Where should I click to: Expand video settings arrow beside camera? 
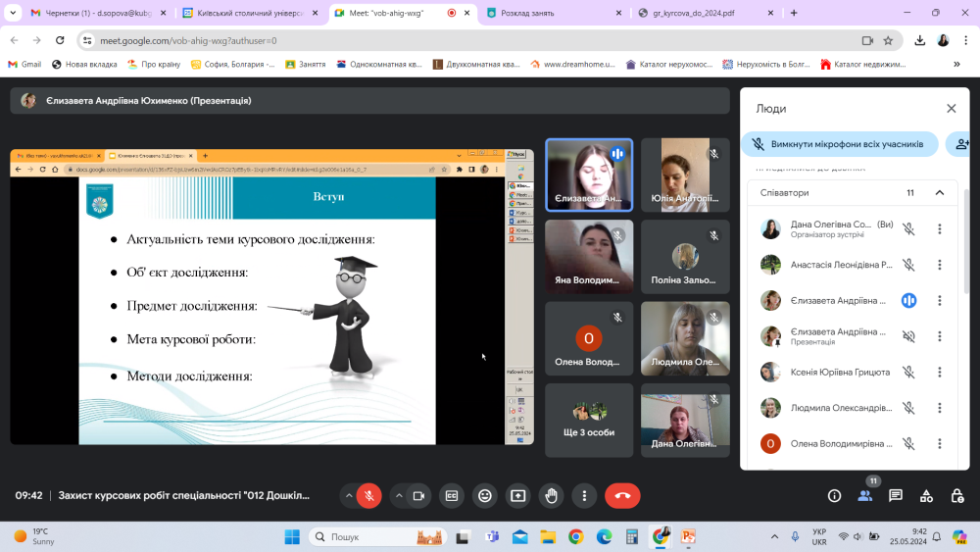click(398, 496)
